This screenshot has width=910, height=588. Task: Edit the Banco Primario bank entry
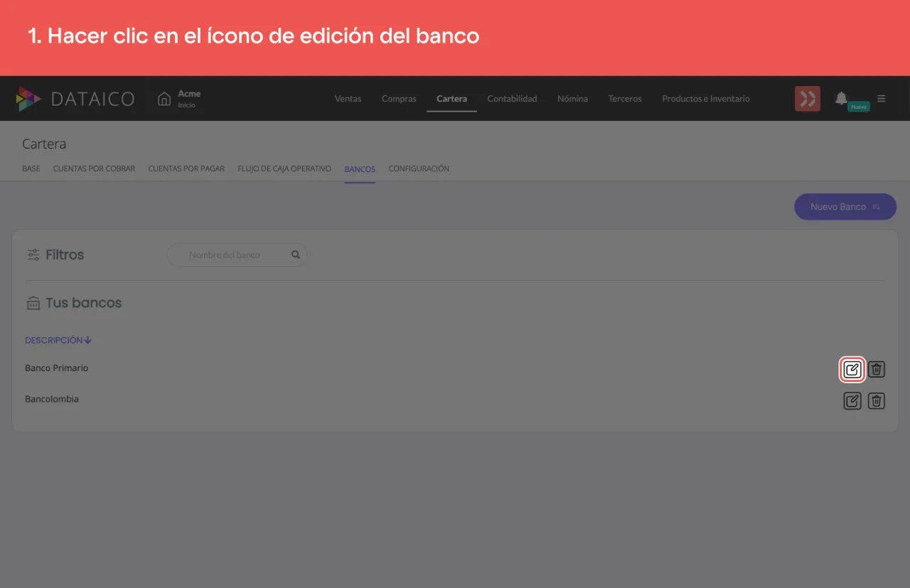(x=852, y=370)
